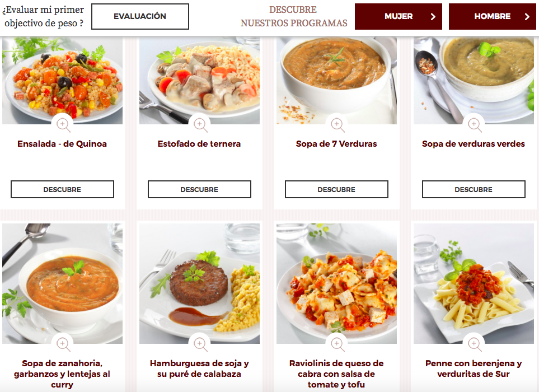Screen dimensions: 539x392
Task: Enlarge the Penne con berenjena photo
Action: click(475, 344)
